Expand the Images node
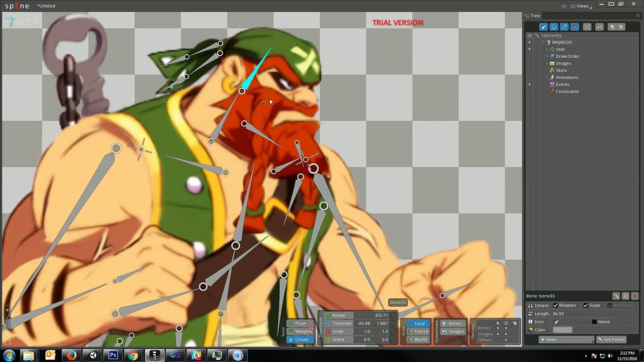Viewport: 644px width, 362px height. pos(547,63)
